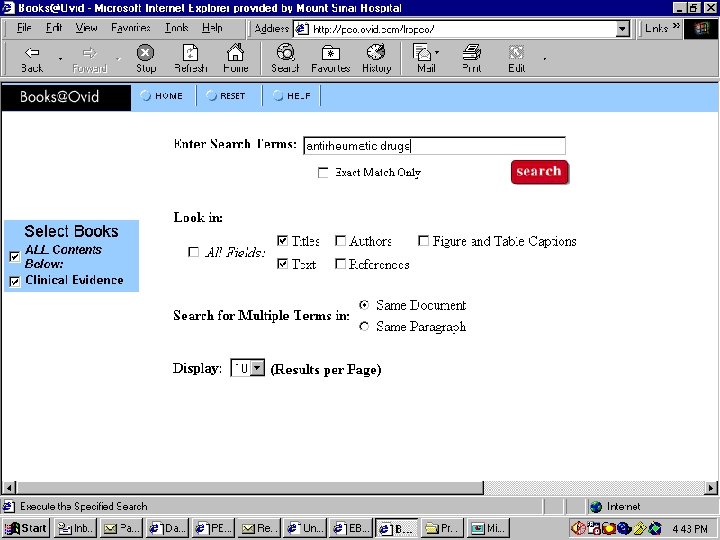Click the RESET link

226,96
